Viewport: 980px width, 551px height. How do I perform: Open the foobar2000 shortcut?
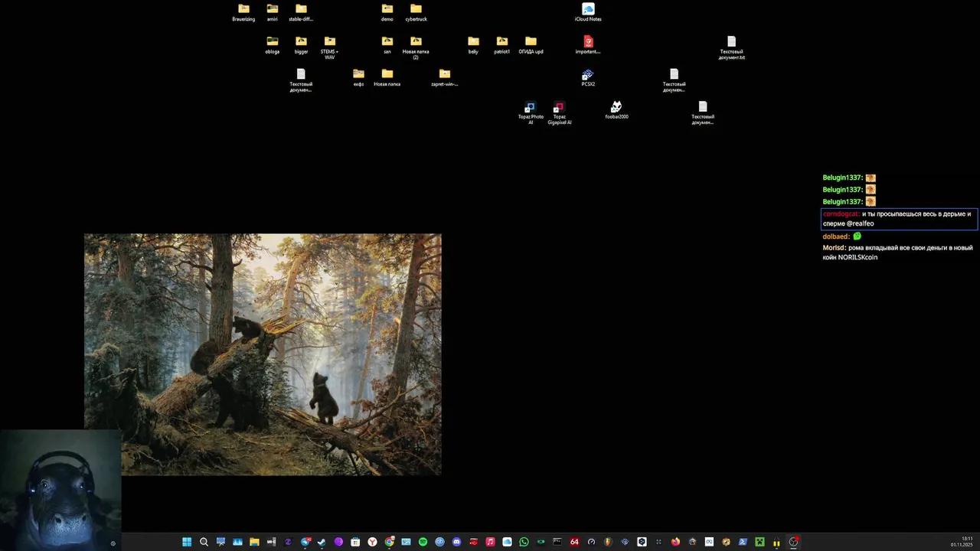coord(616,110)
